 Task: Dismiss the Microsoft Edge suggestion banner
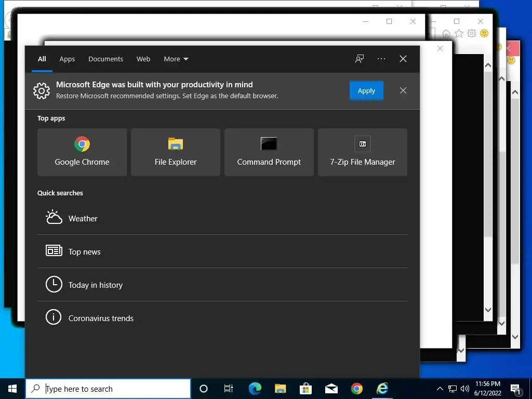(x=403, y=90)
